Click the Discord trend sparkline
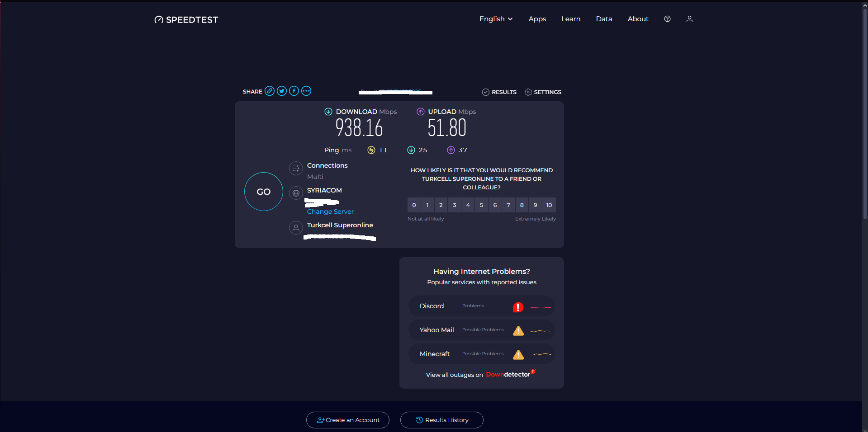868x432 pixels. click(541, 307)
